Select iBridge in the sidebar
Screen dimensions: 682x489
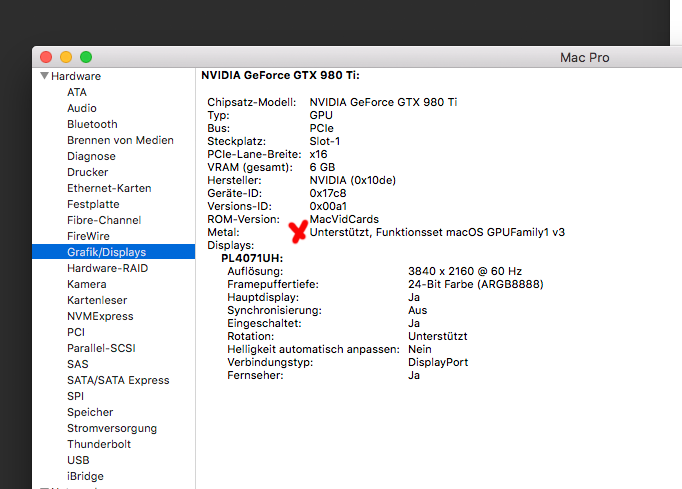click(x=85, y=476)
